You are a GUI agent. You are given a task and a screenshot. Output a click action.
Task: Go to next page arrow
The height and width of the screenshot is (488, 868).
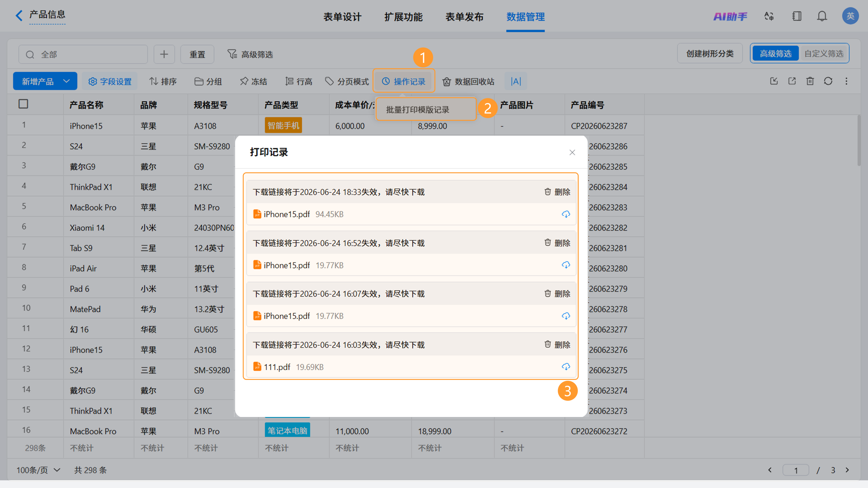[847, 470]
